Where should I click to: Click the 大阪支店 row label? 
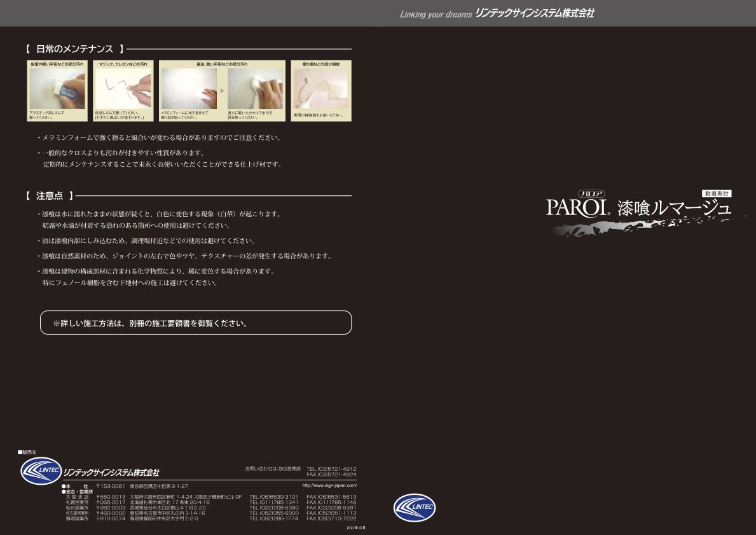(77, 497)
